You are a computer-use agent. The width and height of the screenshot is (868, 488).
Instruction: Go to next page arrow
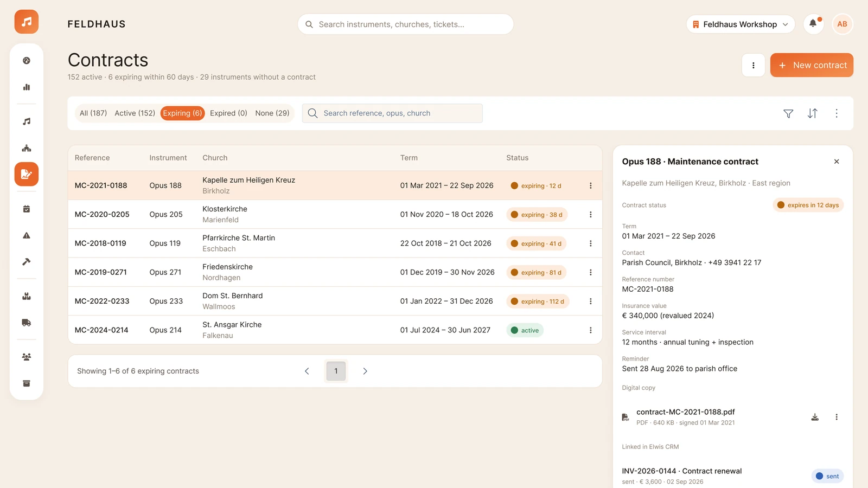tap(365, 371)
